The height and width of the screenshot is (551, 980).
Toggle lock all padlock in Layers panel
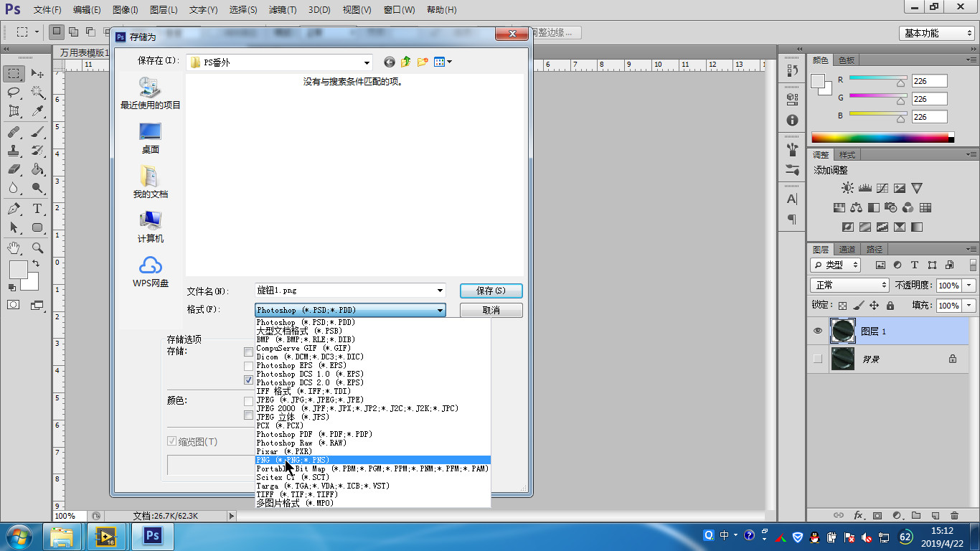890,306
